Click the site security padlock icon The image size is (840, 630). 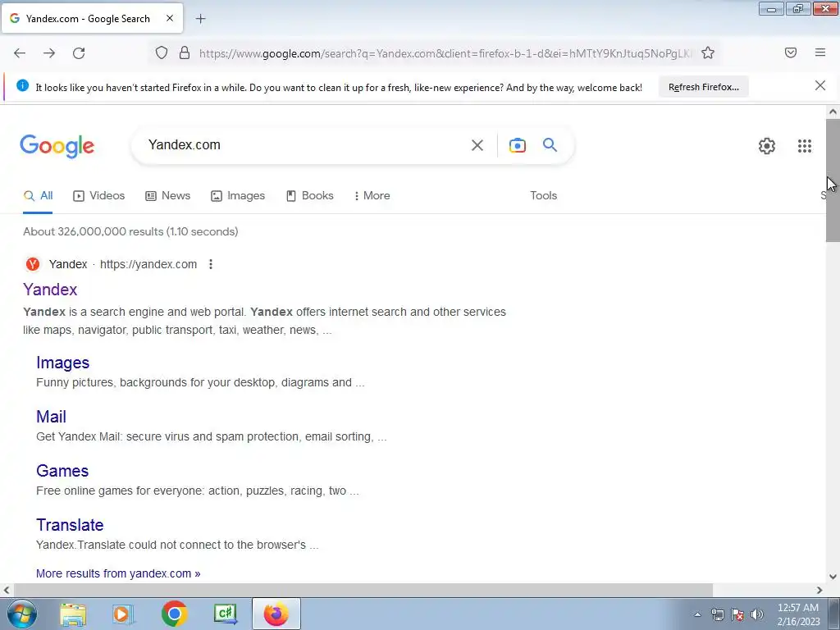[185, 52]
